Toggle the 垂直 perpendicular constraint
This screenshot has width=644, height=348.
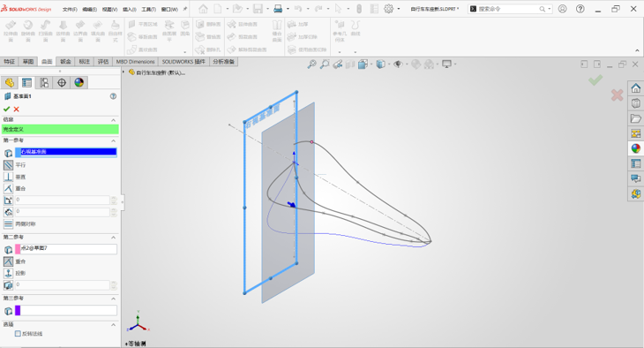pos(8,177)
